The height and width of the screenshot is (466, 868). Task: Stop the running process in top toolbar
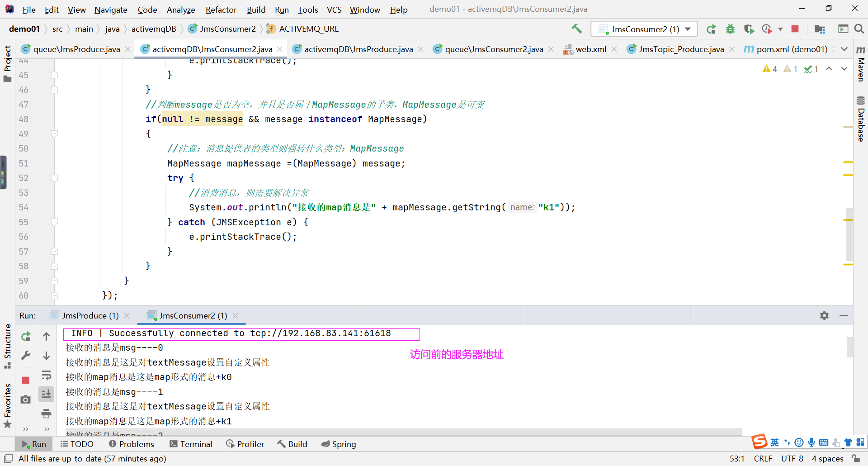(795, 29)
